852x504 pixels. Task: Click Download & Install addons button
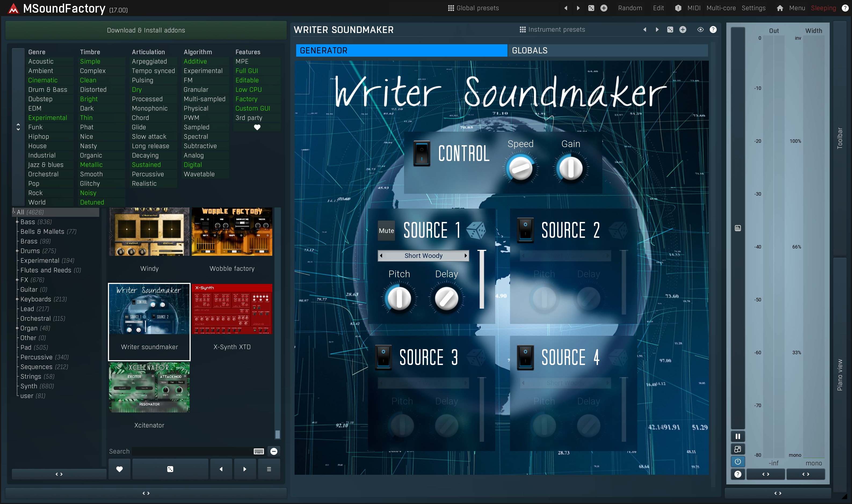click(146, 30)
